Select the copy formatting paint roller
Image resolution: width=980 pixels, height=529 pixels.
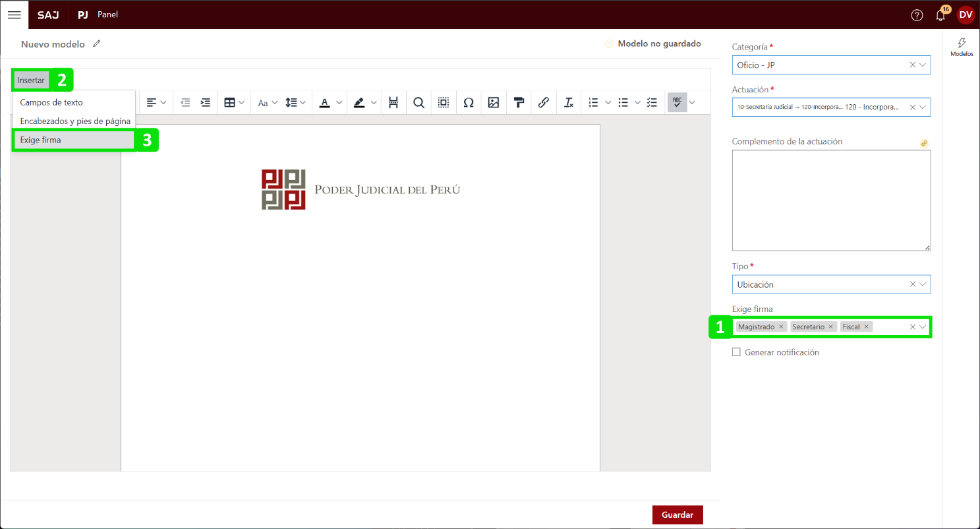click(x=519, y=102)
